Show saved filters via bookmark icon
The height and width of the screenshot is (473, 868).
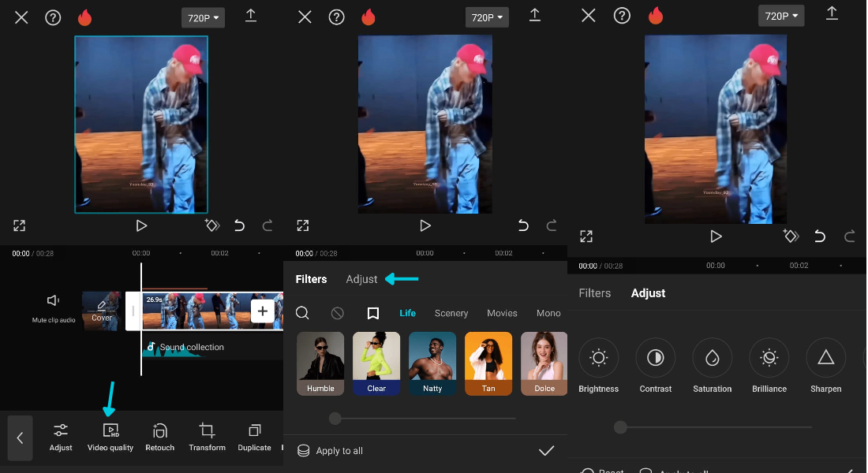coord(373,313)
